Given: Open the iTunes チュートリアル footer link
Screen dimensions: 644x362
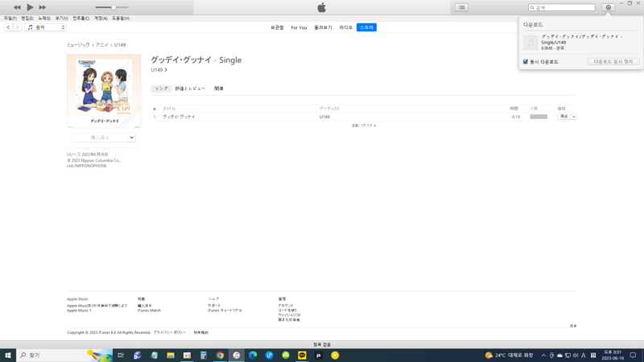Looking at the screenshot, I should pos(225,311).
